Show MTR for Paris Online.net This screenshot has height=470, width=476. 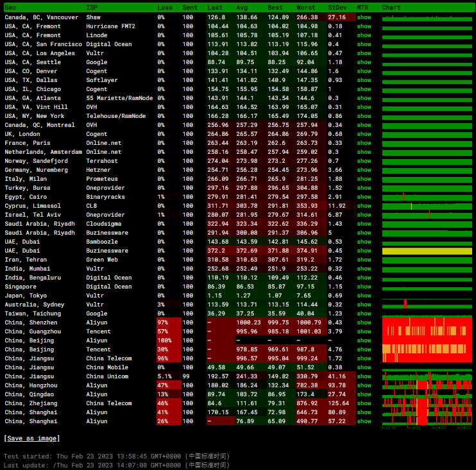(x=364, y=143)
